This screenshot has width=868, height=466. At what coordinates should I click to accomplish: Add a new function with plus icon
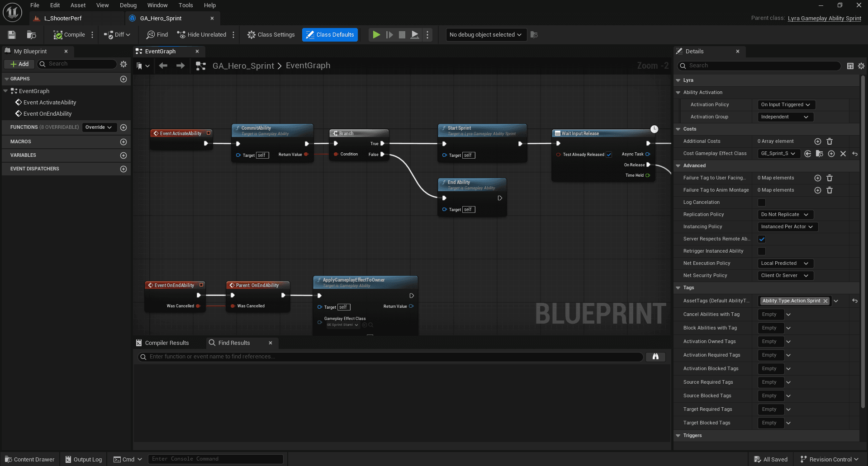point(123,127)
